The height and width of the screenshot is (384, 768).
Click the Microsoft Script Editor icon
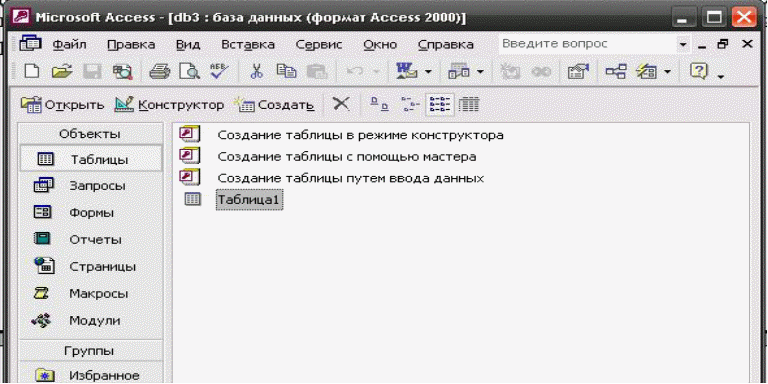[542, 72]
